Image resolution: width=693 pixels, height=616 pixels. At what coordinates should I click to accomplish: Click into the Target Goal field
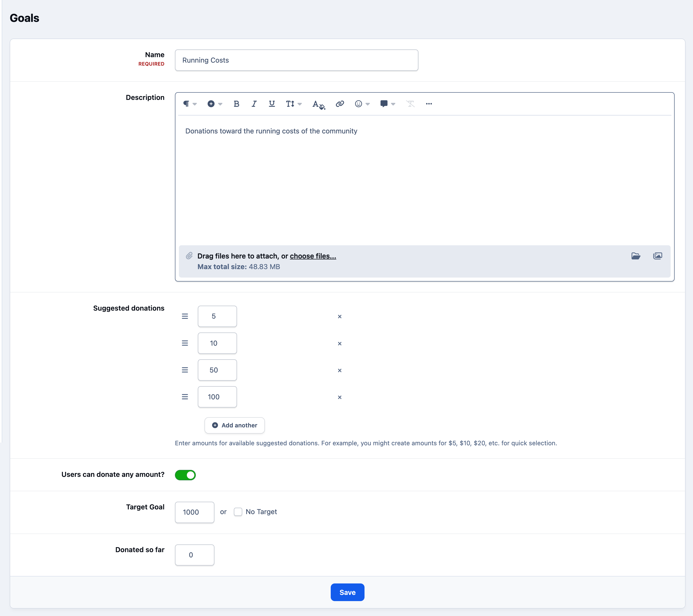pos(195,512)
